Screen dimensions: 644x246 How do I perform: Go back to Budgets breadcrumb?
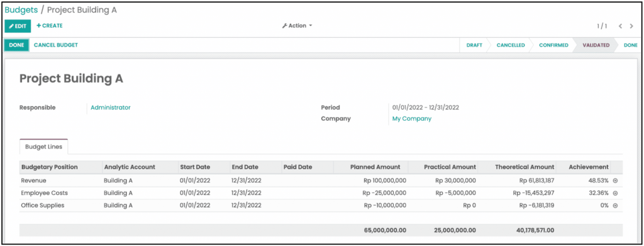click(21, 10)
